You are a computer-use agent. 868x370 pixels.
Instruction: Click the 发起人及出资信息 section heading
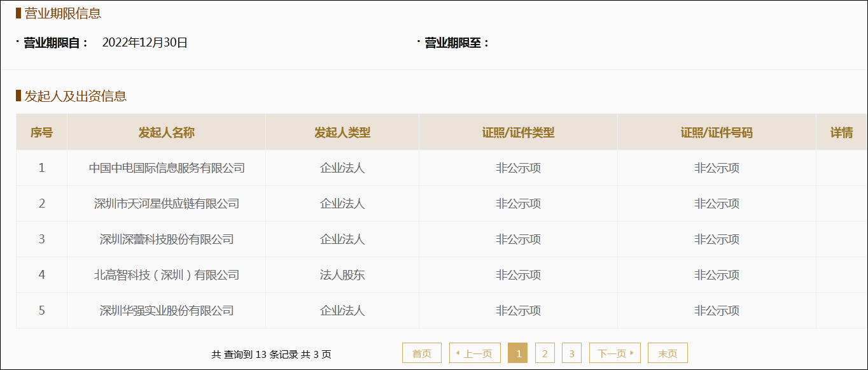75,96
